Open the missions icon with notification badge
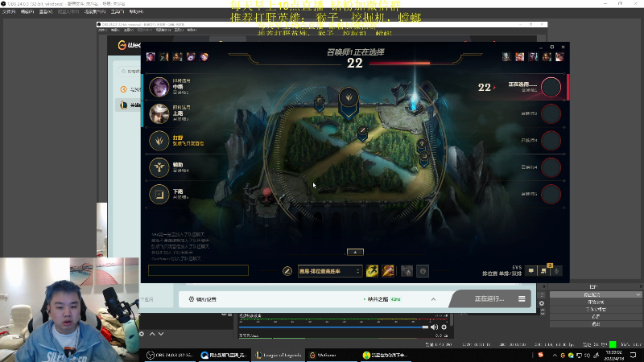The height and width of the screenshot is (362, 644). click(x=544, y=270)
